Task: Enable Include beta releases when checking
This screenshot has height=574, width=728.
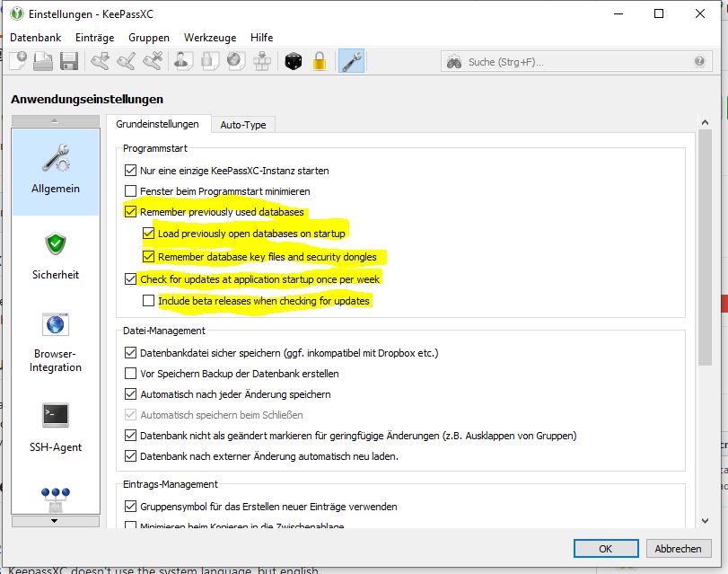Action: click(x=149, y=301)
